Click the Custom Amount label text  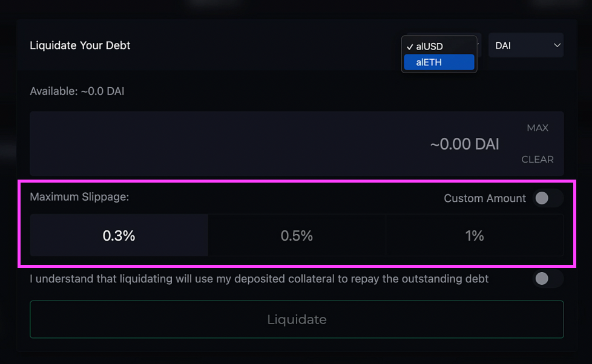click(x=485, y=198)
